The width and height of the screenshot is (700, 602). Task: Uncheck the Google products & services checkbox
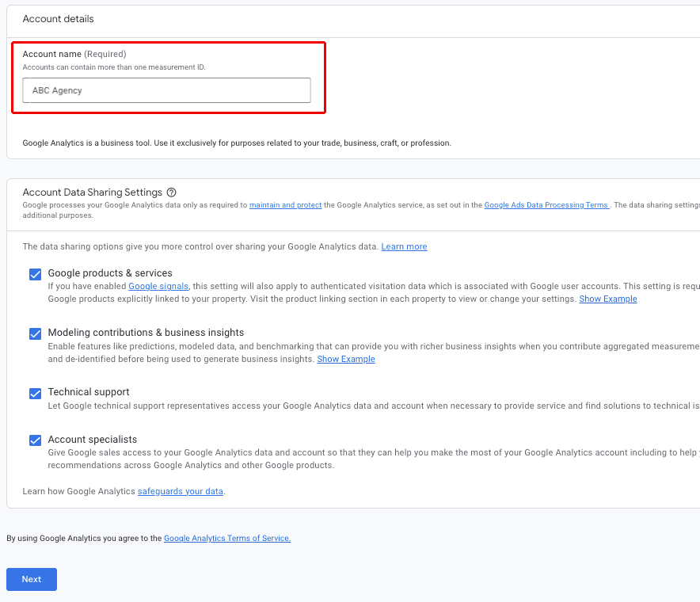pos(35,273)
